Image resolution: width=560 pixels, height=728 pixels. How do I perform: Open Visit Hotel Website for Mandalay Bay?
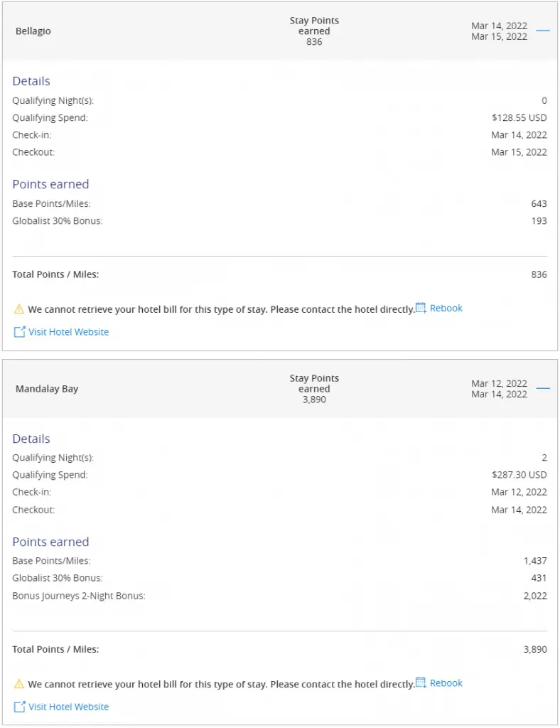pos(68,707)
